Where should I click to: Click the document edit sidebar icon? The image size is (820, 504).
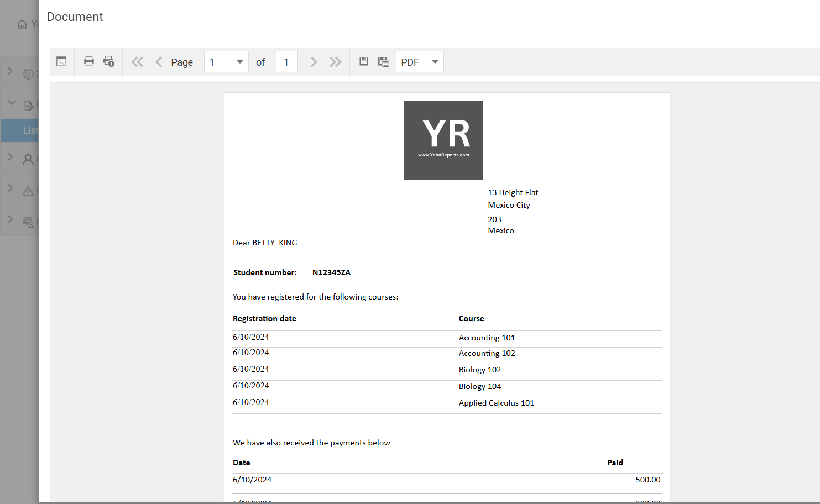pyautogui.click(x=29, y=106)
